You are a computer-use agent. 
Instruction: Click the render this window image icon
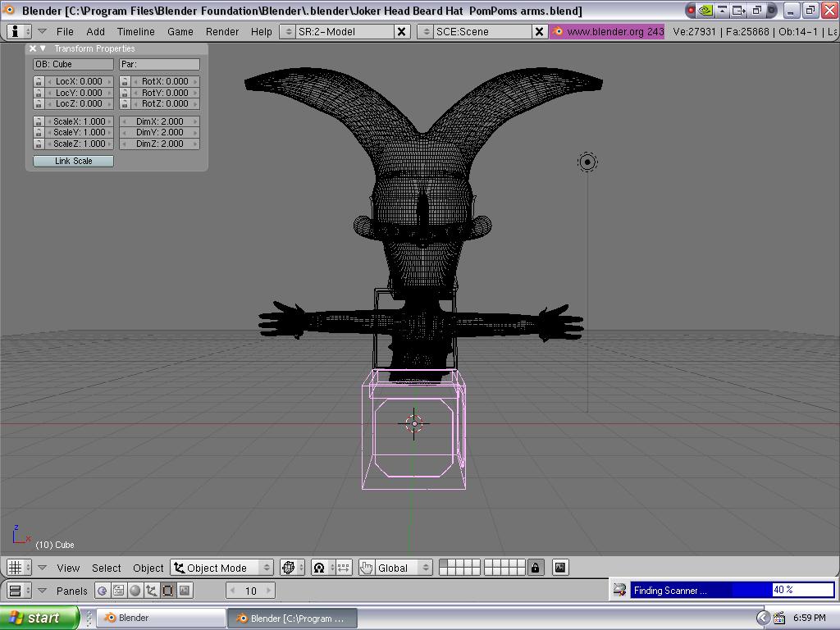click(559, 568)
